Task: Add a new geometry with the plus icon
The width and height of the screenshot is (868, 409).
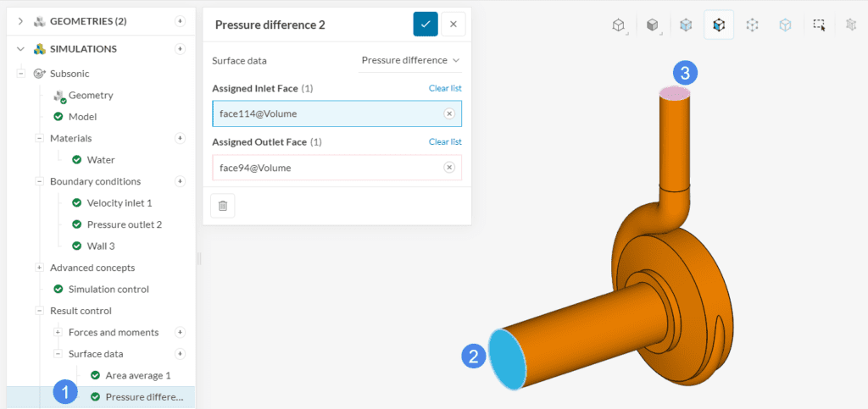Action: pos(180,21)
